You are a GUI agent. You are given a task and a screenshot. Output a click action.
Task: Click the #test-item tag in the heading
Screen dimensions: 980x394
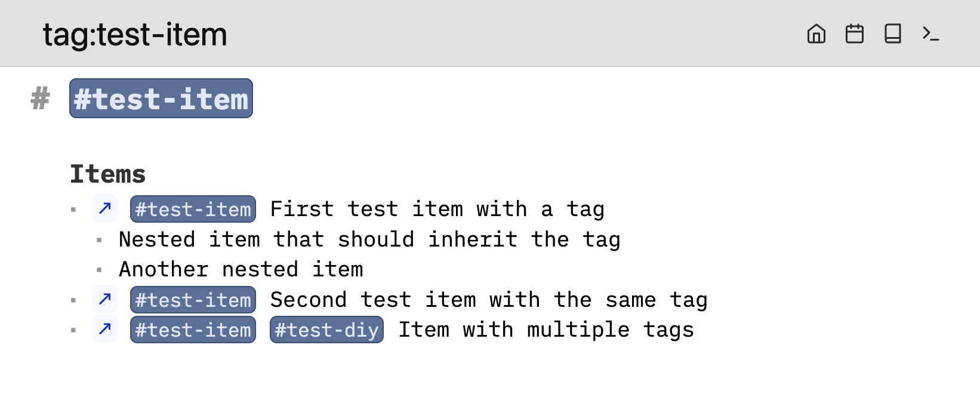pos(161,98)
